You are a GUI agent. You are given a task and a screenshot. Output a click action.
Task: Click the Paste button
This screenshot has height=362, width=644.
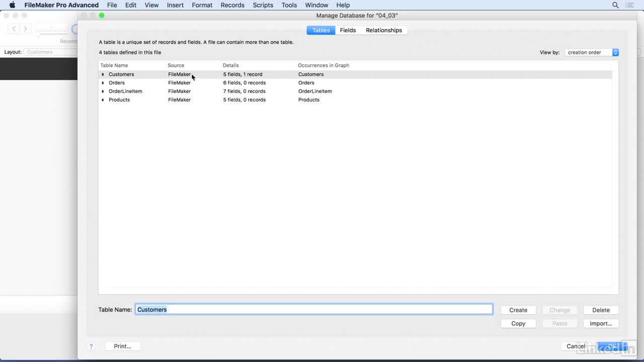tap(560, 324)
